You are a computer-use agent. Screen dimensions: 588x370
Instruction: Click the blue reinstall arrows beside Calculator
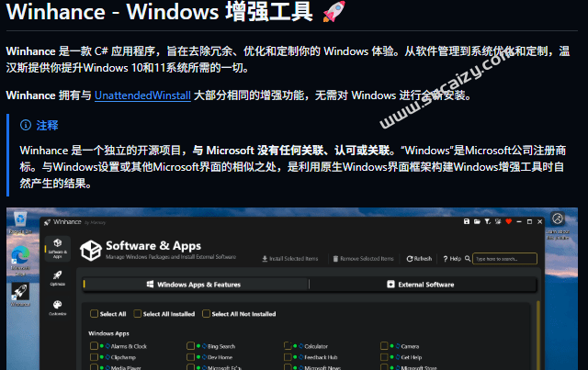tap(301, 346)
